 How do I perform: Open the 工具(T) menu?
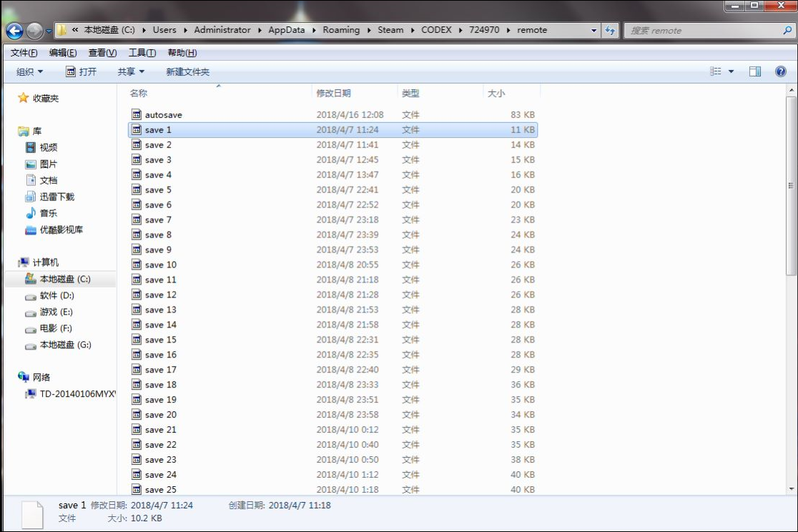142,53
